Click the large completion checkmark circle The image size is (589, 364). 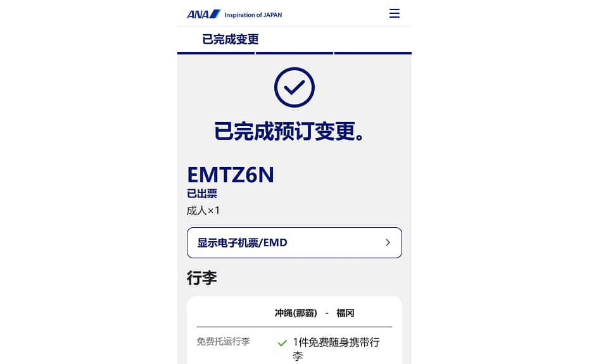pyautogui.click(x=294, y=87)
